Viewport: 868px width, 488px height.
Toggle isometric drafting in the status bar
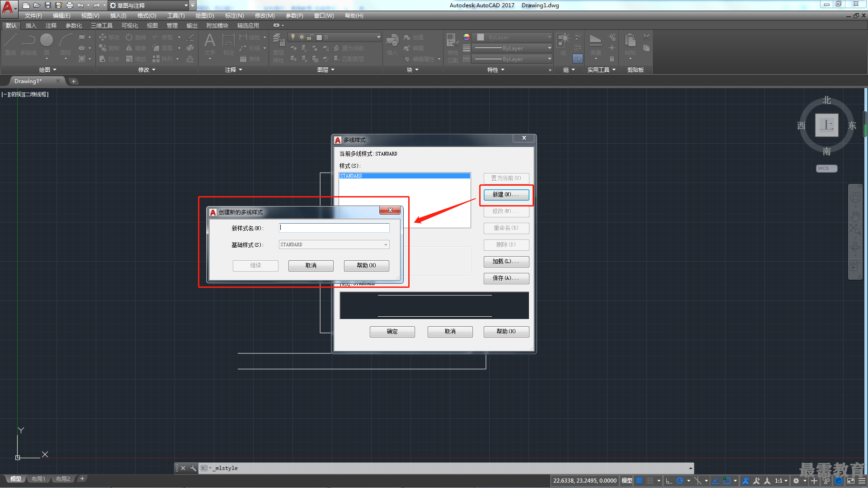698,481
